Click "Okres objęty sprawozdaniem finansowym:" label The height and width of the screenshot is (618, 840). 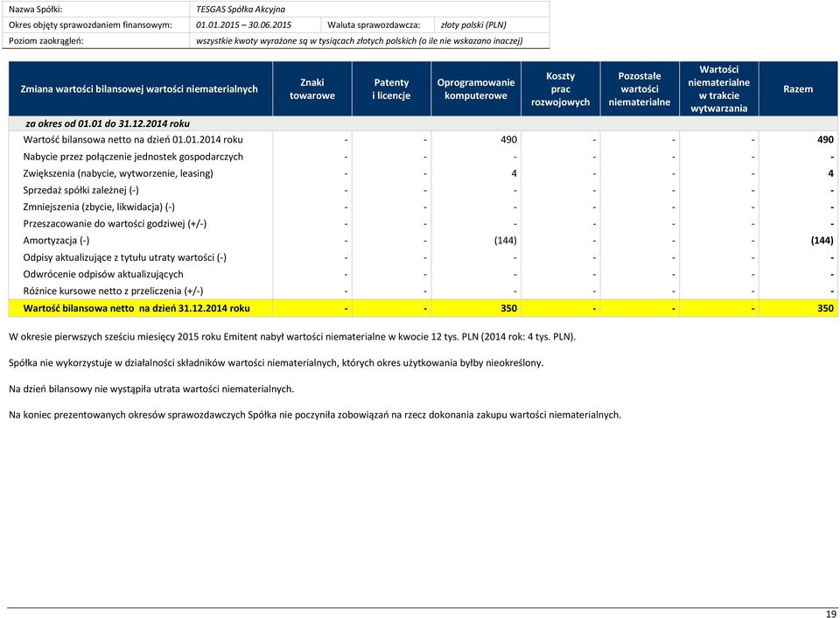tap(90, 25)
